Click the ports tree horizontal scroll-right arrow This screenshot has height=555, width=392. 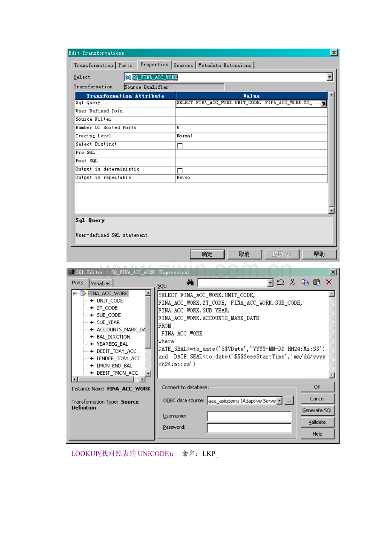tap(142, 379)
